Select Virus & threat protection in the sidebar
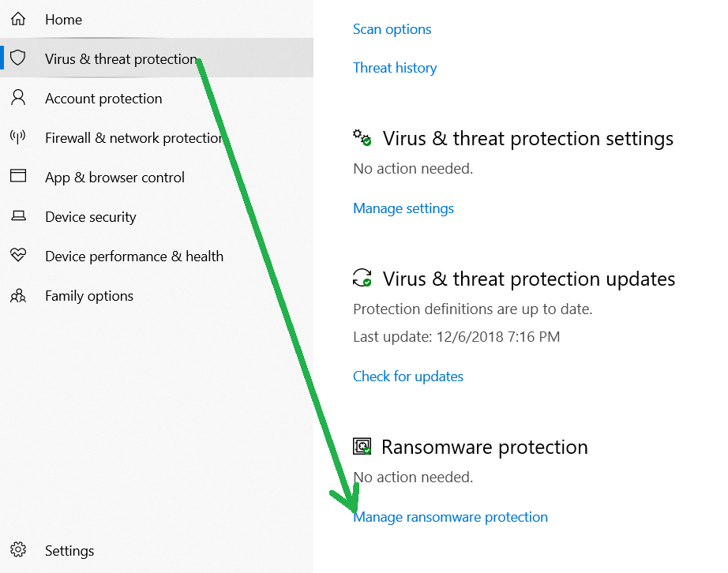This screenshot has width=728, height=573. [x=120, y=58]
